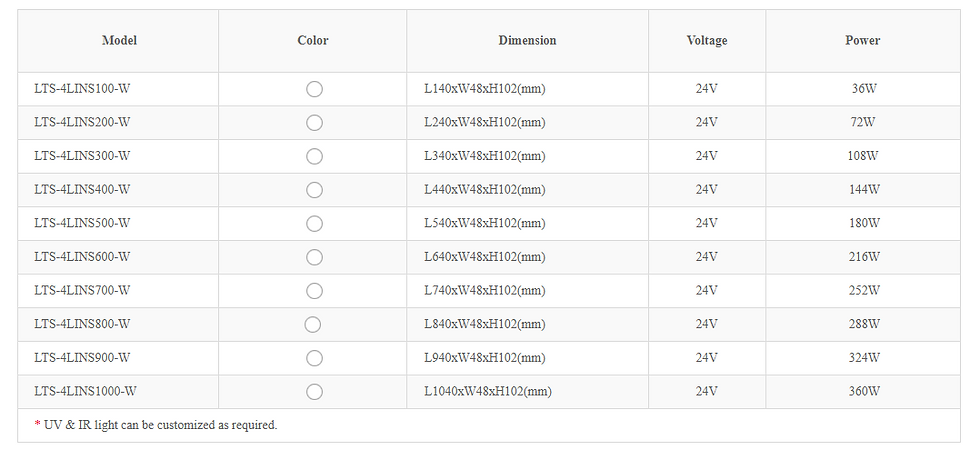
Task: Click the 360W power value
Action: [864, 392]
